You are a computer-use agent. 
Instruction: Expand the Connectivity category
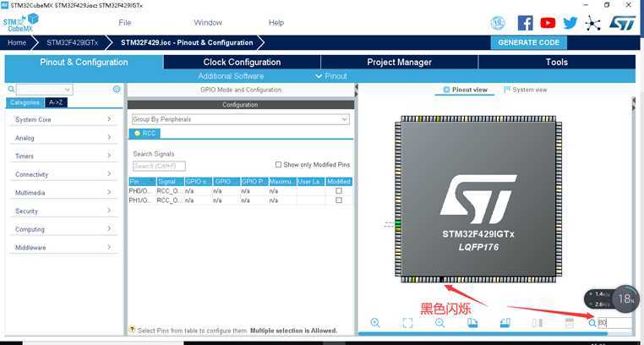(x=63, y=174)
